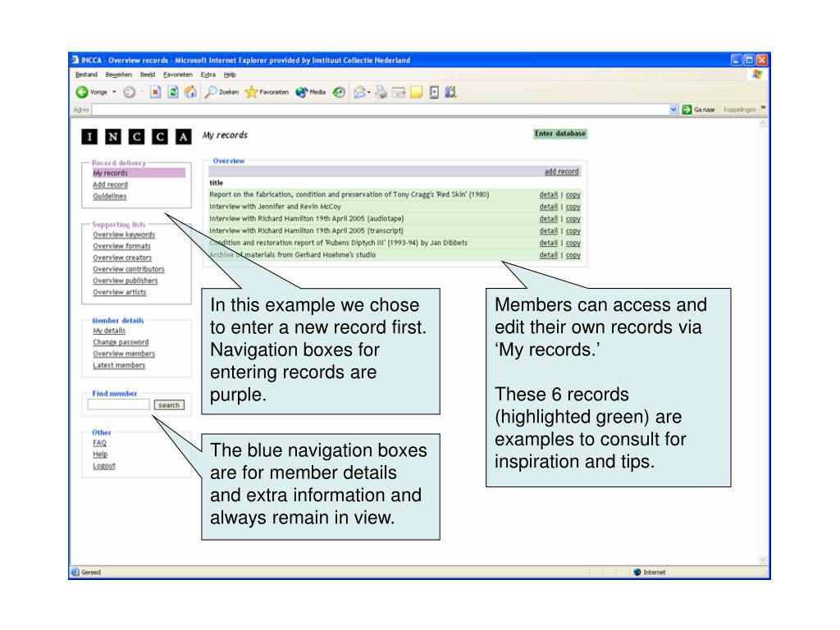Screen dimensions: 840x630
Task: Click the device icon next to yellow note
Action: click(x=434, y=93)
